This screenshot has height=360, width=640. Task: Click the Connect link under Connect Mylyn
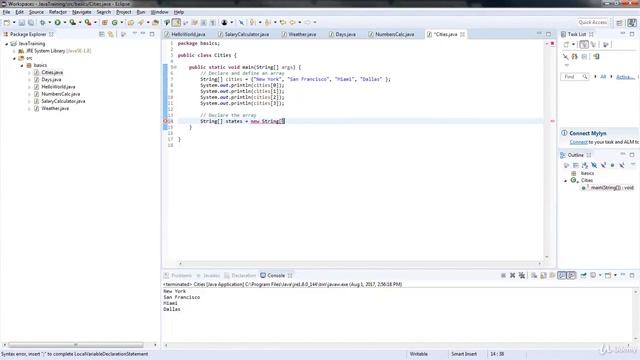tap(578, 142)
